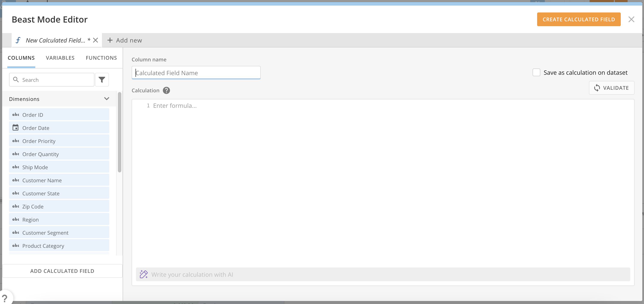Click the search magnifier icon

coord(16,80)
